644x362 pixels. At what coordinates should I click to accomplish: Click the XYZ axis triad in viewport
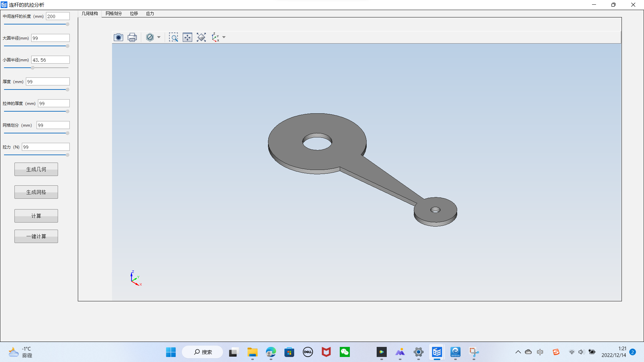click(136, 278)
